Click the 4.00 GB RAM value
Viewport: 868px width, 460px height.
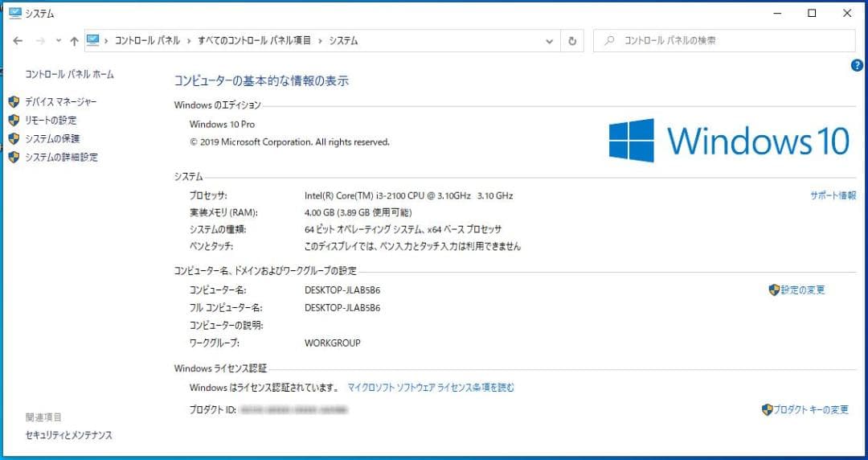(x=358, y=212)
